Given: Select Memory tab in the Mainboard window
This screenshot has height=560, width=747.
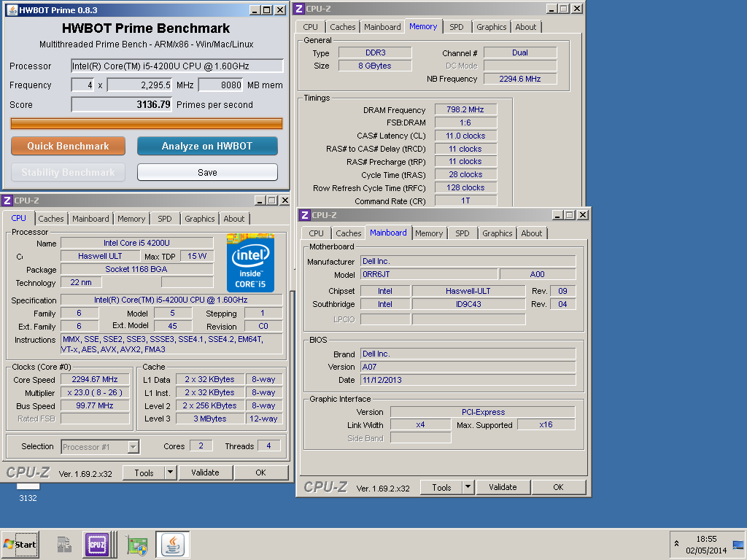Looking at the screenshot, I should [429, 233].
